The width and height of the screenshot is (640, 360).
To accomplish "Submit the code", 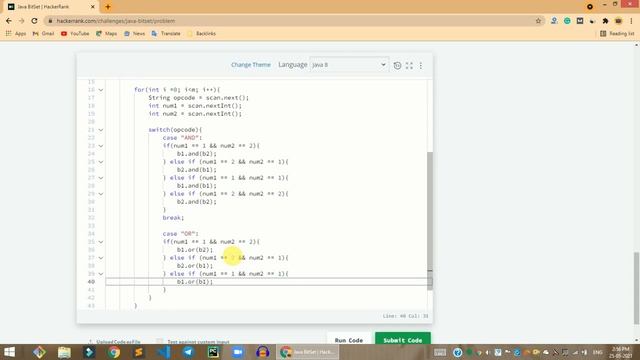I will pos(403,340).
